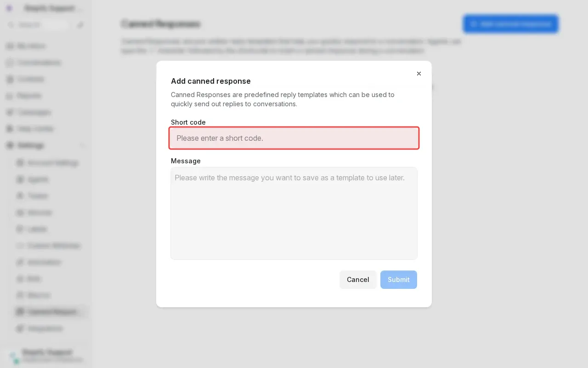The height and width of the screenshot is (368, 588).
Task: Select the Contacts icon
Action: tap(10, 79)
